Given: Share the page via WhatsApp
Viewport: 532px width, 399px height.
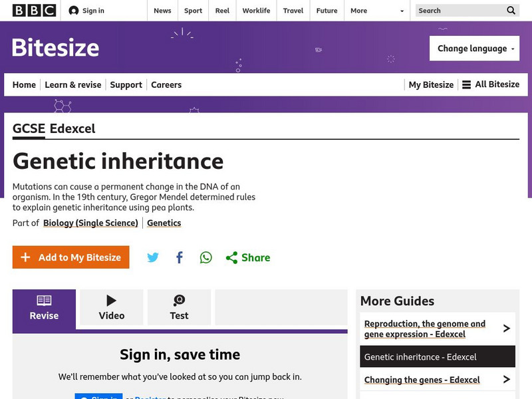Looking at the screenshot, I should coord(205,257).
